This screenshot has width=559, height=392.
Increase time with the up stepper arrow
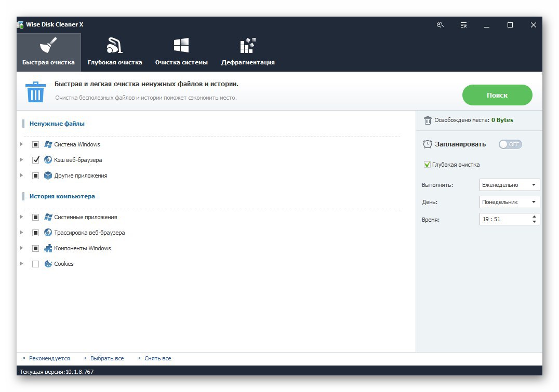tap(534, 217)
